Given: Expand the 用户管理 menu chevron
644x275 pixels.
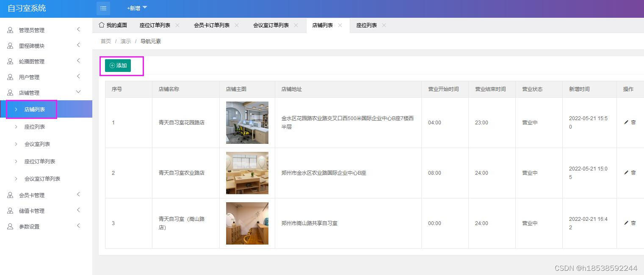Looking at the screenshot, I should click(x=78, y=76).
